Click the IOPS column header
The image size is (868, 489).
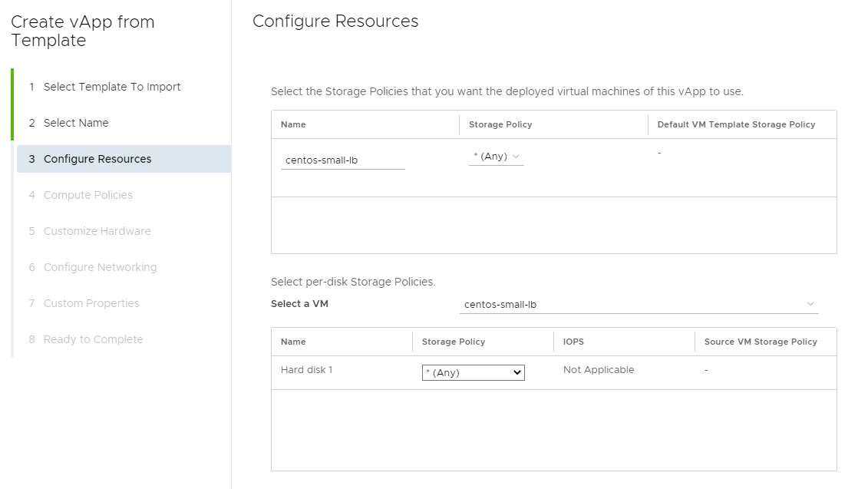(573, 342)
